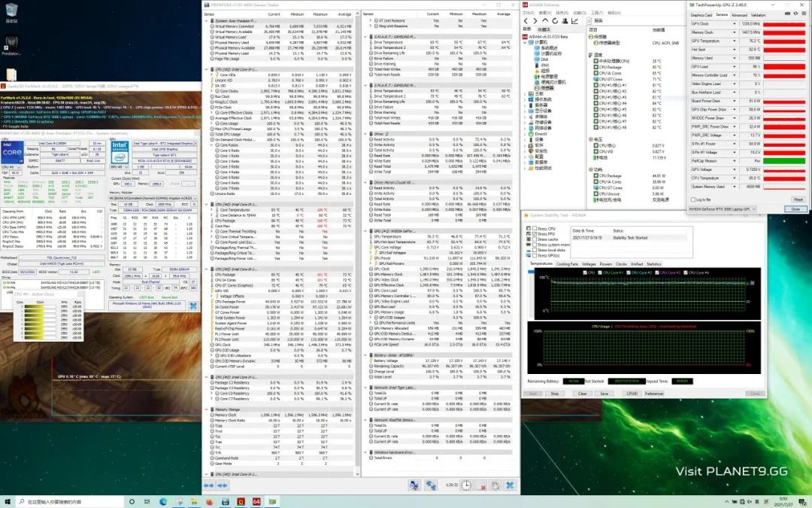Click the Reset button in GPU-Z

point(797,199)
